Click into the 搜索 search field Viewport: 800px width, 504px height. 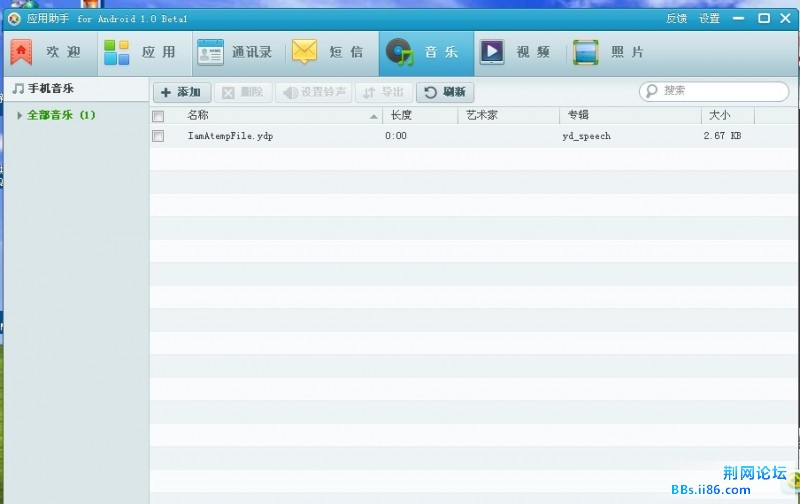click(720, 91)
